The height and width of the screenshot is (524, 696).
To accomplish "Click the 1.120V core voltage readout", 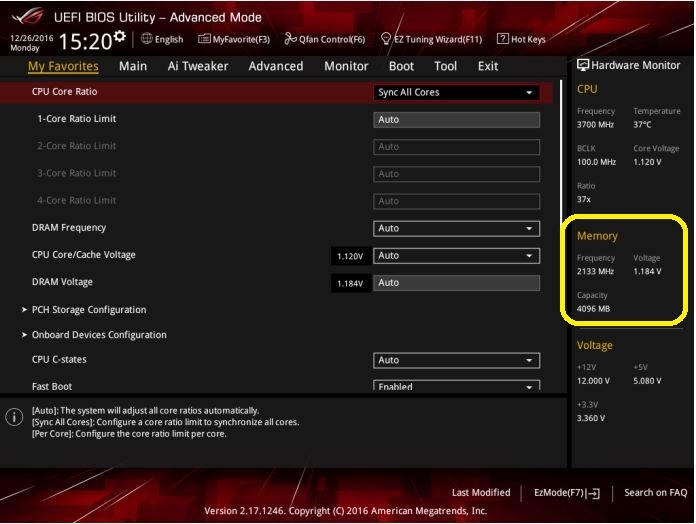I will pos(350,256).
